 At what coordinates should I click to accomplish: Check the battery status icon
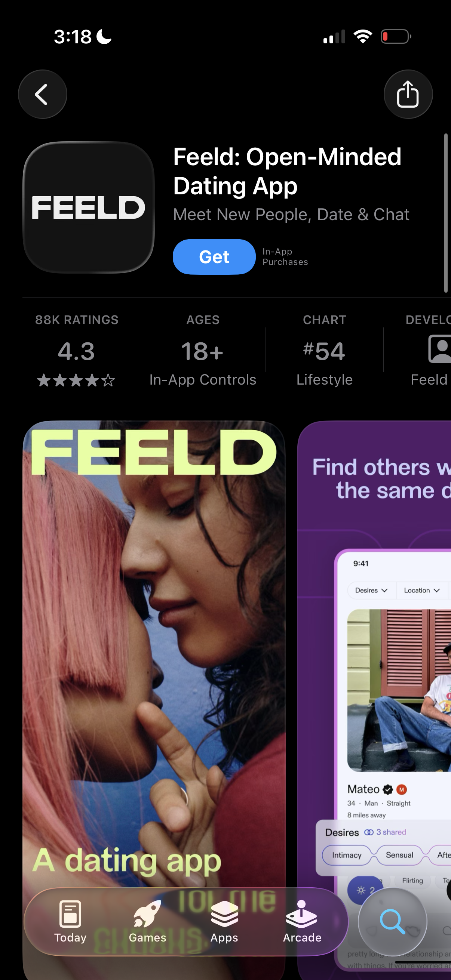tap(396, 37)
